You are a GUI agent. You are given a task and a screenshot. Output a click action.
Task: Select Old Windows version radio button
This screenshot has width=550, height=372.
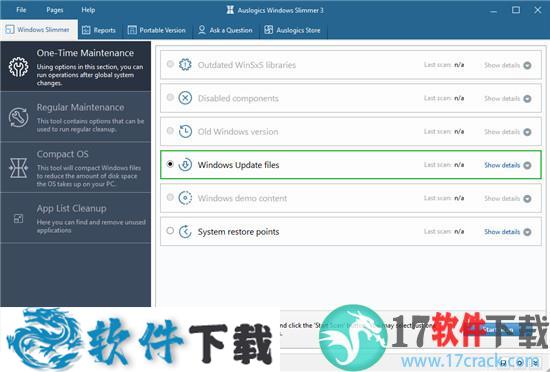pyautogui.click(x=170, y=130)
